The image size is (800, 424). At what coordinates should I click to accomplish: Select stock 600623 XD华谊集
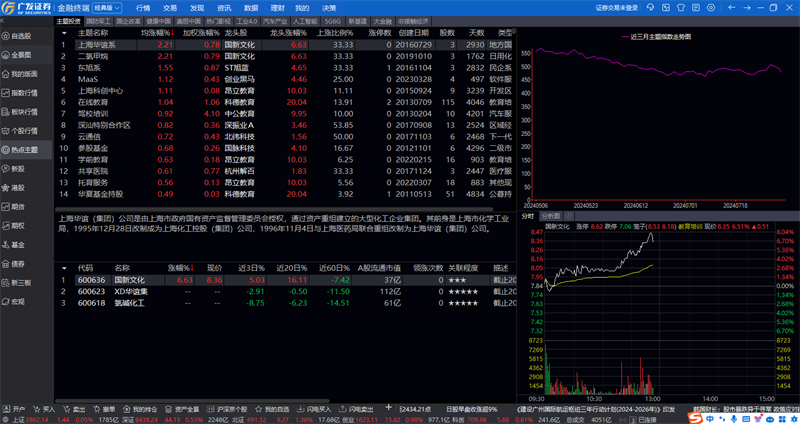pos(286,291)
